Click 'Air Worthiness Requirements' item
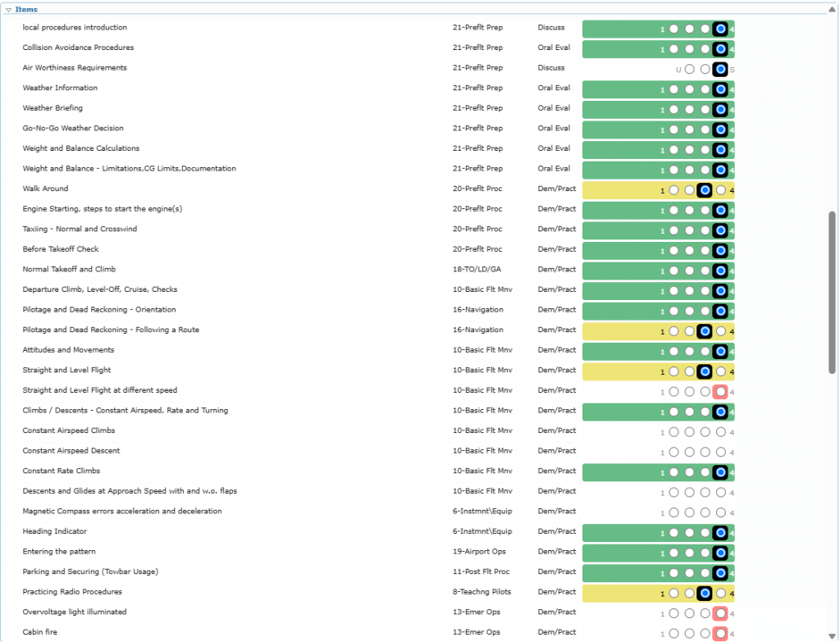Viewport: 840px width, 642px height. [x=75, y=67]
